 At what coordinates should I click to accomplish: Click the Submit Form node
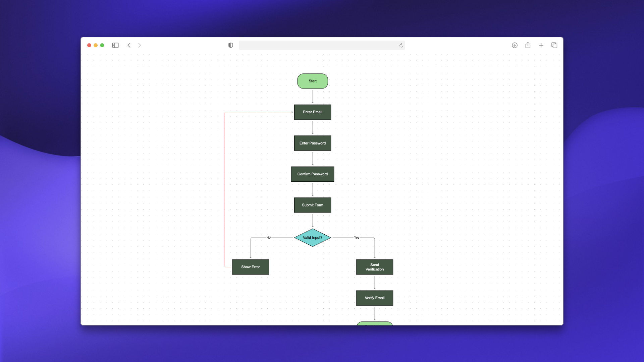click(312, 205)
